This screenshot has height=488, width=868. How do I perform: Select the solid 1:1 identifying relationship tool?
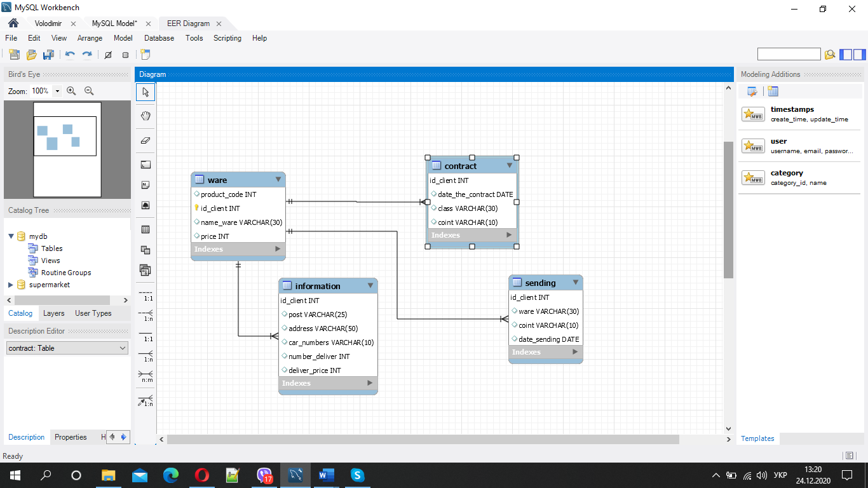click(146, 335)
